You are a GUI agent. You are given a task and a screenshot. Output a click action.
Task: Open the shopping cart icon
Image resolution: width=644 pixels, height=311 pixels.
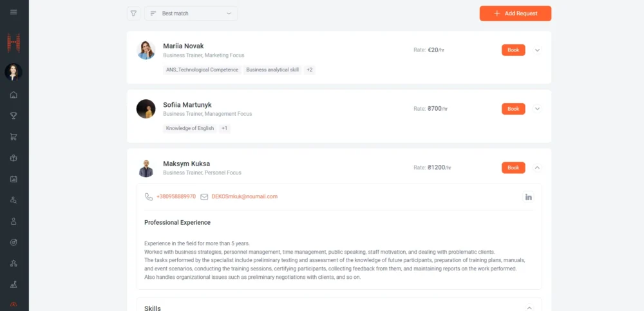[x=14, y=137]
